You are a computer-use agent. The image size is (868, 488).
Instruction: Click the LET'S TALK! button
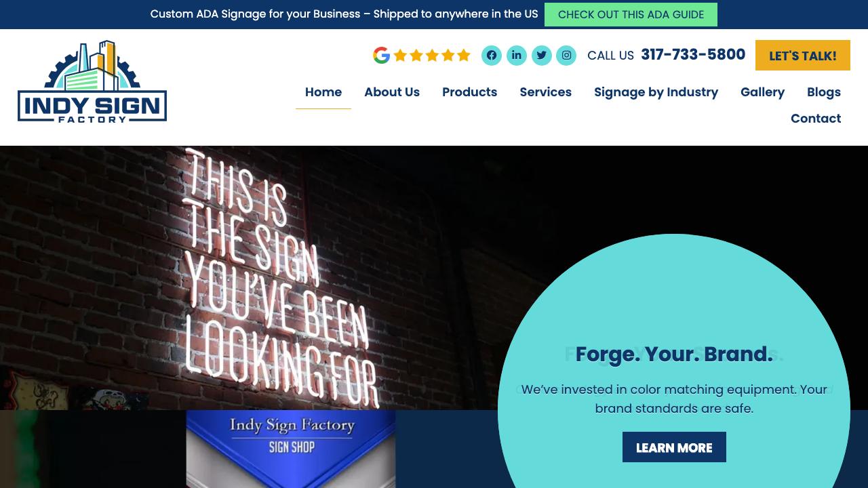[803, 56]
